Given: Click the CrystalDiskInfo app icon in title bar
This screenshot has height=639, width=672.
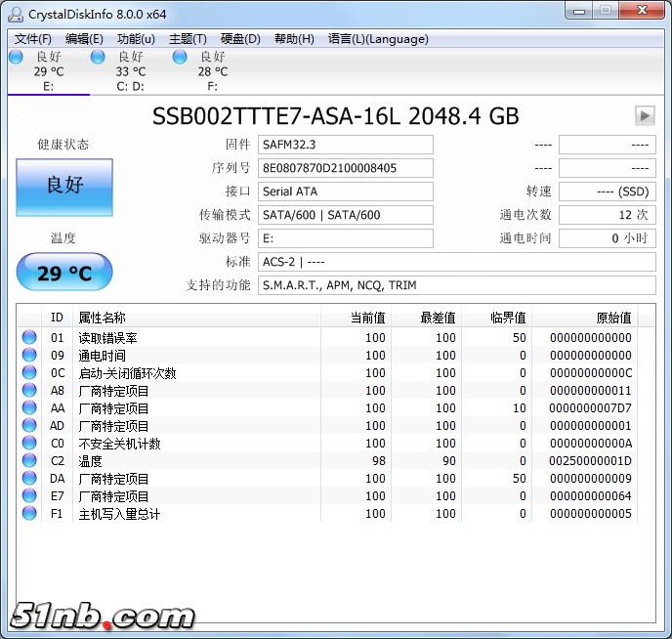Looking at the screenshot, I should click(x=15, y=13).
